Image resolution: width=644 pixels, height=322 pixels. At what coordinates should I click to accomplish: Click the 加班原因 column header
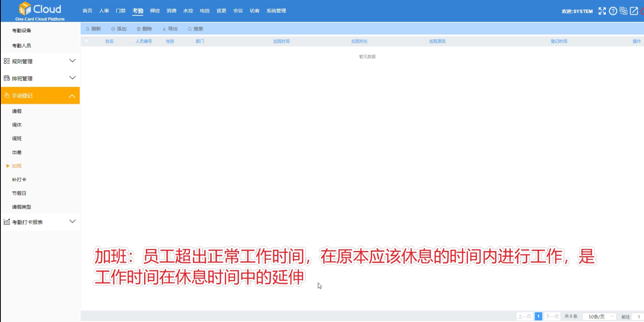(437, 41)
